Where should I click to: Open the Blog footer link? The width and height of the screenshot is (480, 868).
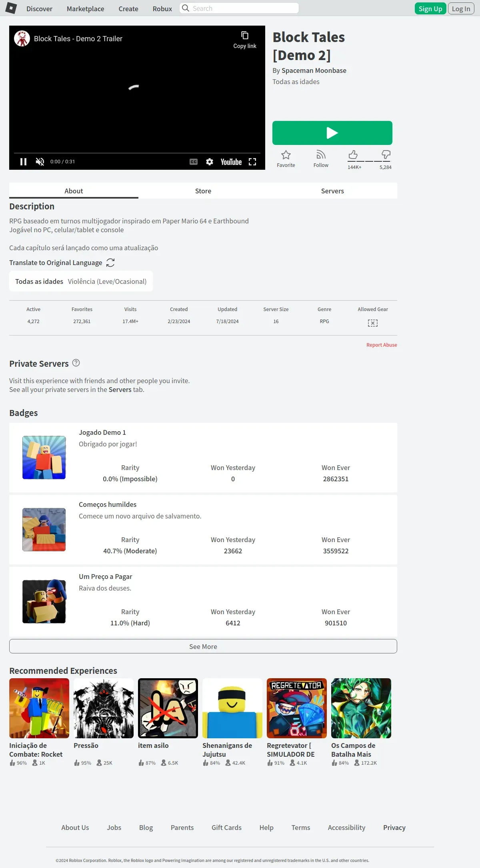pos(146,828)
